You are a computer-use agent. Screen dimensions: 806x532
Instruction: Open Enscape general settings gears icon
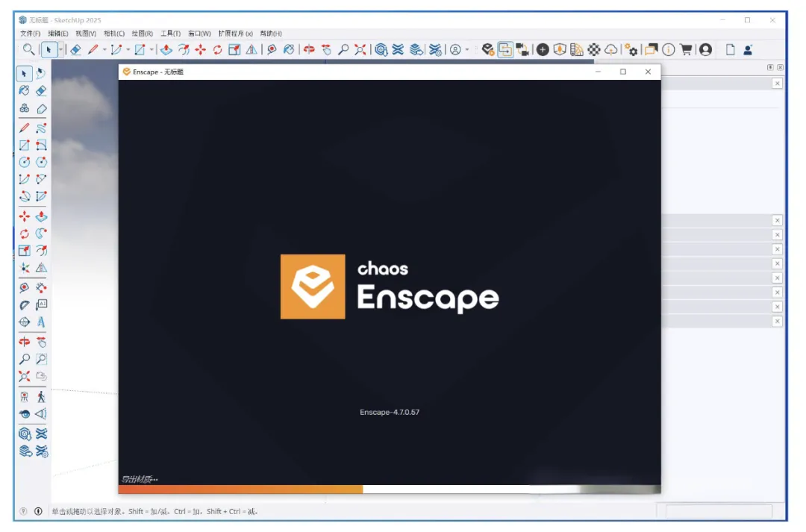coord(631,49)
